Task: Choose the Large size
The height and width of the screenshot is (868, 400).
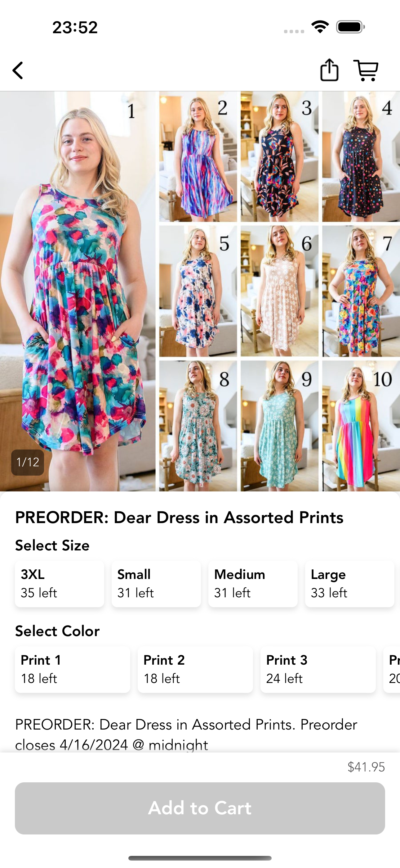Action: tap(349, 584)
